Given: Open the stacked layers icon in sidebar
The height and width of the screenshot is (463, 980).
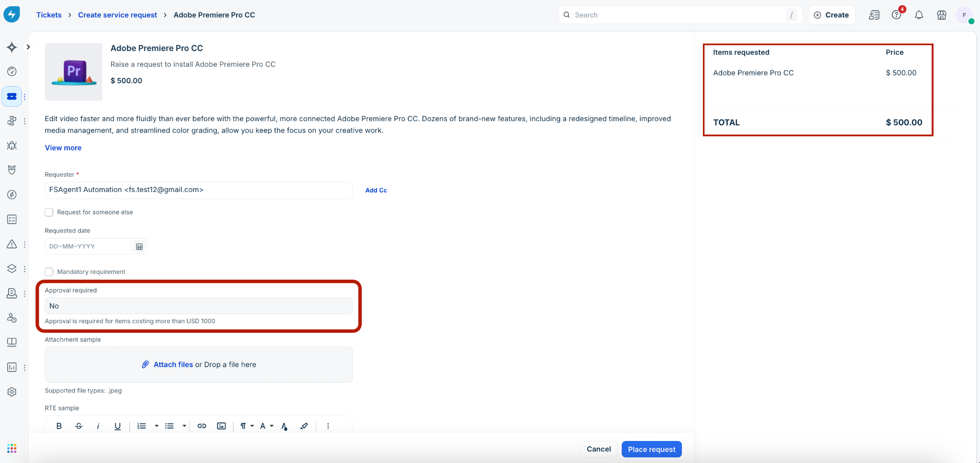Looking at the screenshot, I should (12, 269).
